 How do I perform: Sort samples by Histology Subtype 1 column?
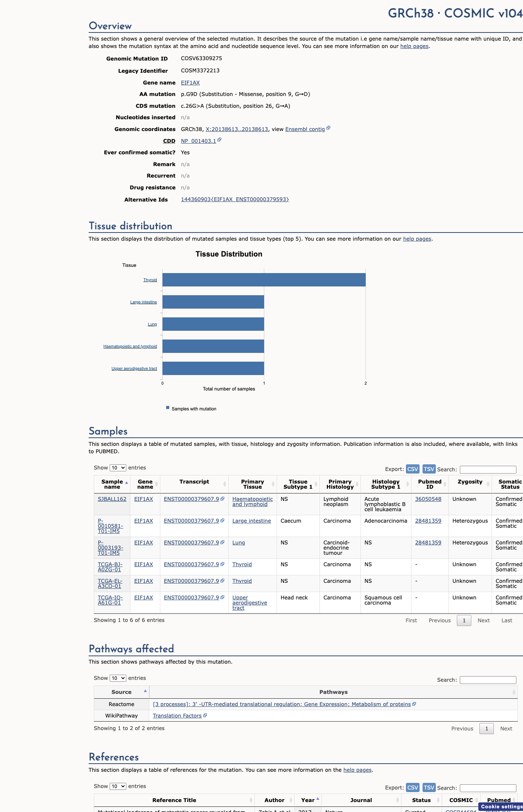coord(386,484)
